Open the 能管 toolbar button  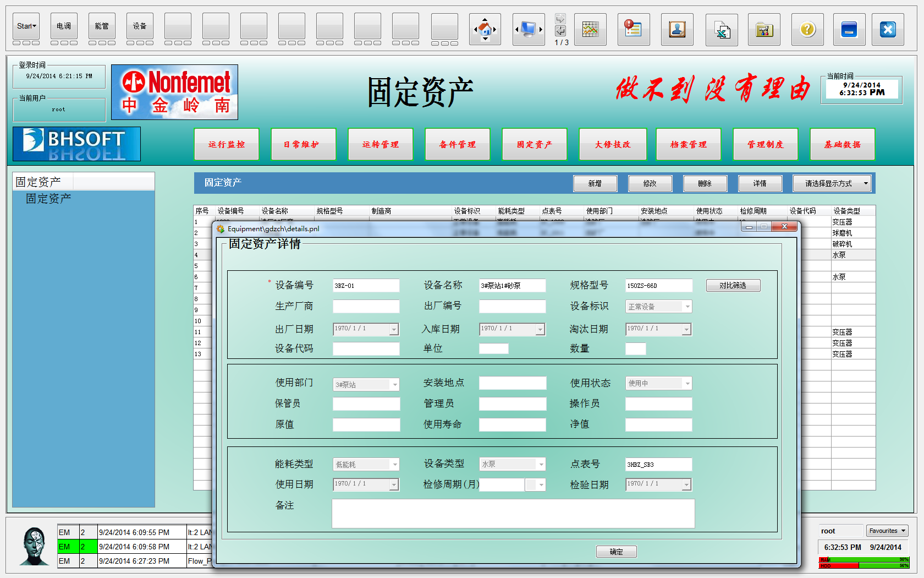(102, 26)
